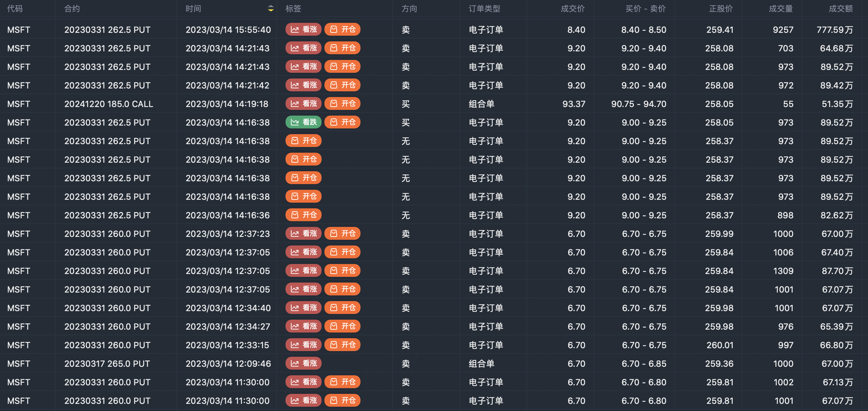Click the 成交量 column header
The width and height of the screenshot is (868, 411).
(781, 9)
